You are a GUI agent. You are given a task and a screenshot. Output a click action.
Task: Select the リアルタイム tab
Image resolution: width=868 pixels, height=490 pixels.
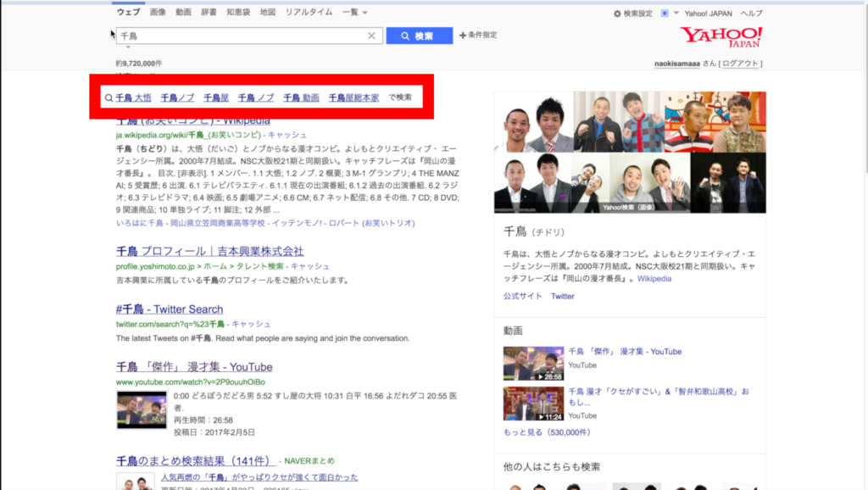309,12
